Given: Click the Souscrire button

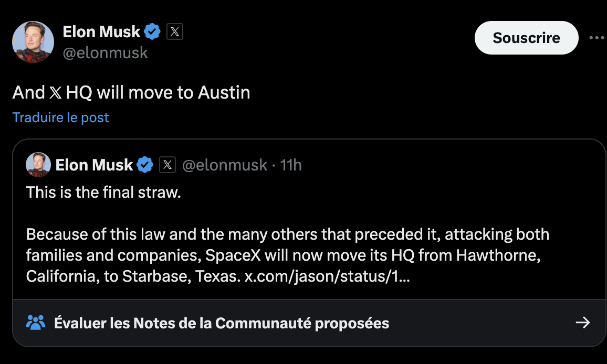Looking at the screenshot, I should [x=527, y=38].
